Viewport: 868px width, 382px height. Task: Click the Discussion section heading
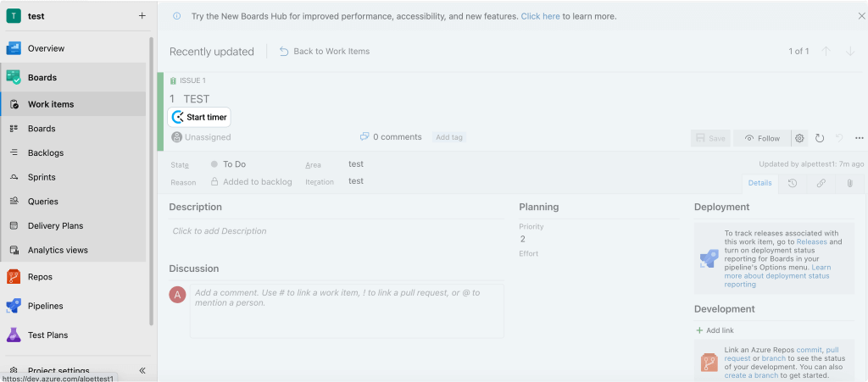[x=194, y=269]
